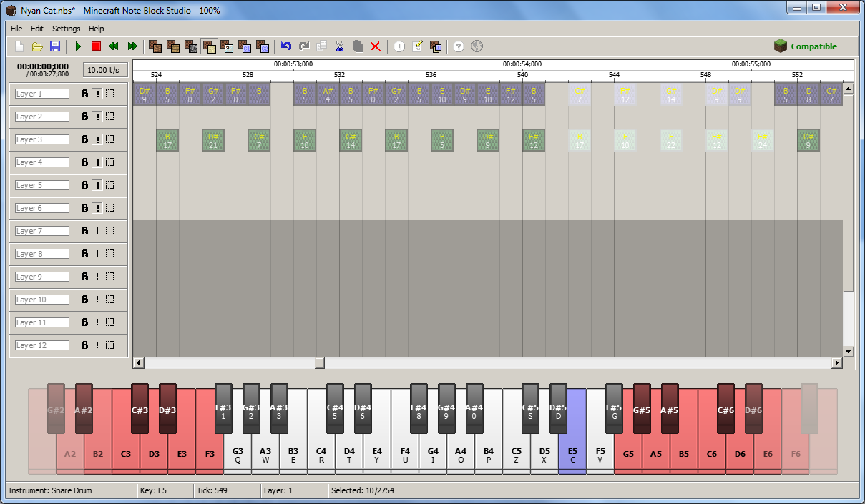This screenshot has height=504, width=865.
Task: Select the D# 21 note in Layer 3
Action: pyautogui.click(x=213, y=140)
